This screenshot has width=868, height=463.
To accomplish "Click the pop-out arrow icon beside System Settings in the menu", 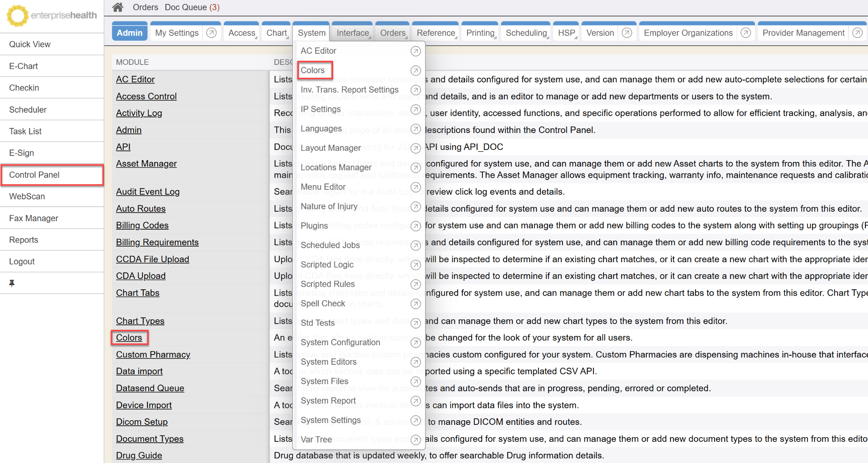I will [x=416, y=420].
